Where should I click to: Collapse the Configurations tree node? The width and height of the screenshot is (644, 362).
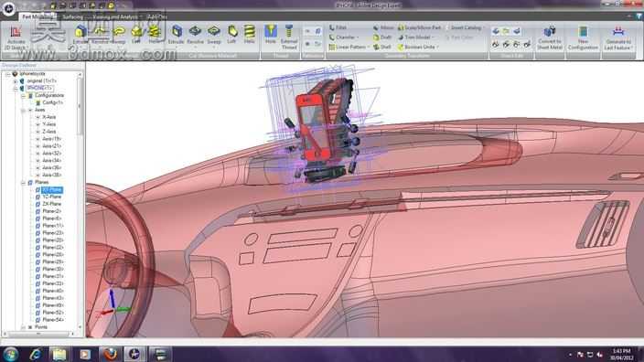[x=23, y=96]
